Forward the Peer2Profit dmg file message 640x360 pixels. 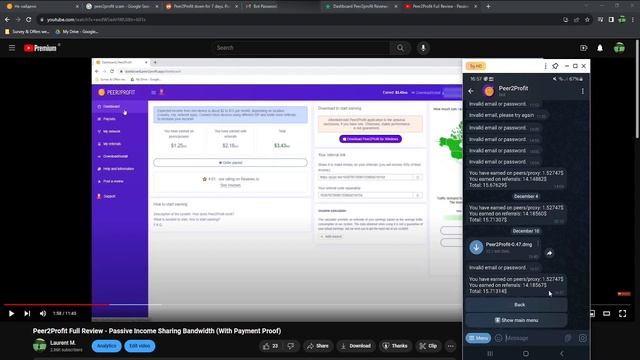[x=549, y=253]
